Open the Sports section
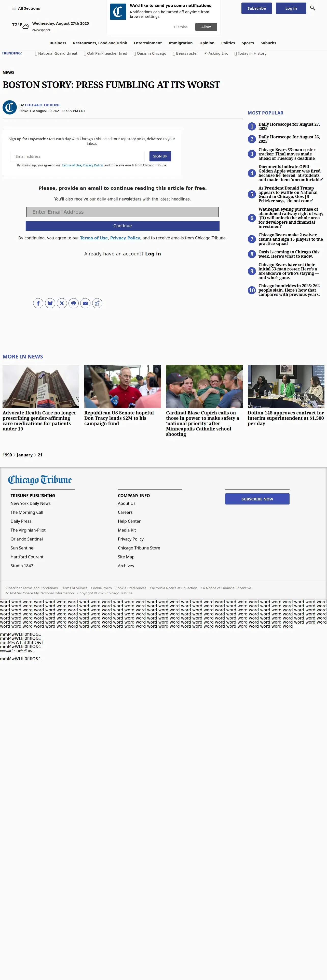Viewport: 327px width, 980px height. 248,43
